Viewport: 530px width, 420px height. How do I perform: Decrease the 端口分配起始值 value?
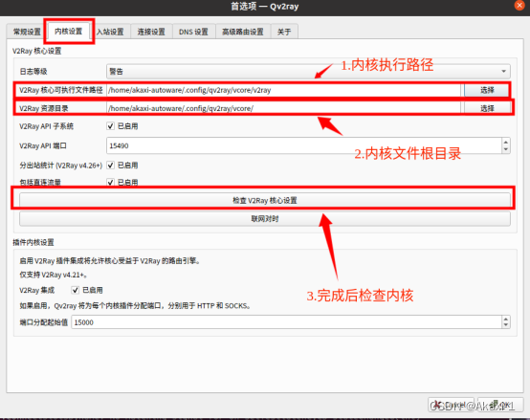tap(506, 325)
